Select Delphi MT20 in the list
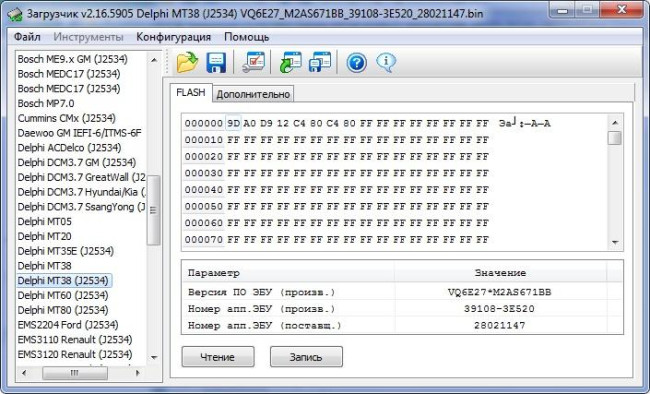Screen dimensions: 650x394 tap(44, 236)
